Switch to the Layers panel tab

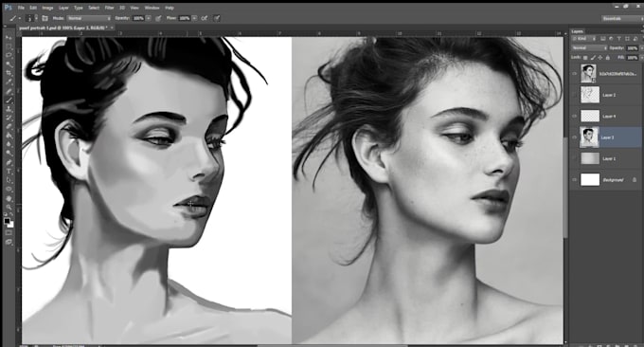click(578, 31)
